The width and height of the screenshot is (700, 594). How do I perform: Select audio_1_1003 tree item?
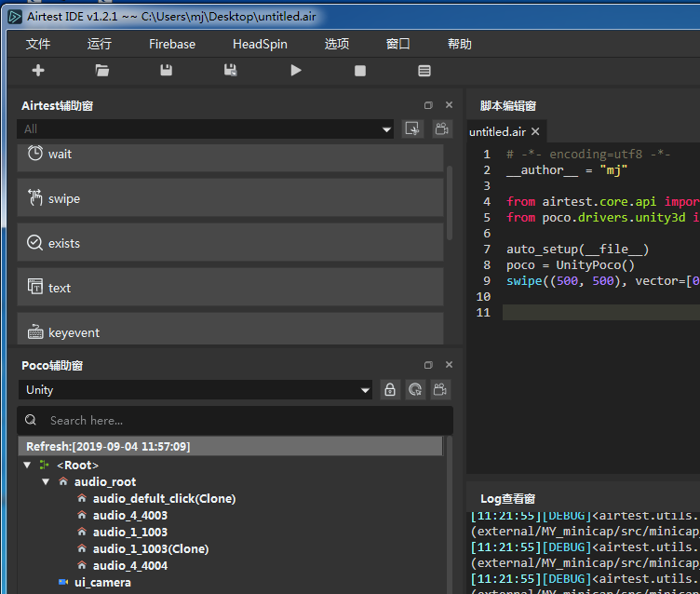tap(130, 532)
